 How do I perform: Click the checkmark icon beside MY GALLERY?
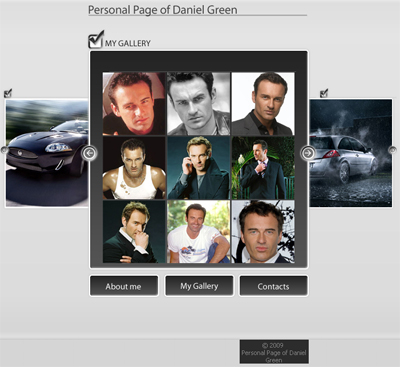tap(96, 40)
